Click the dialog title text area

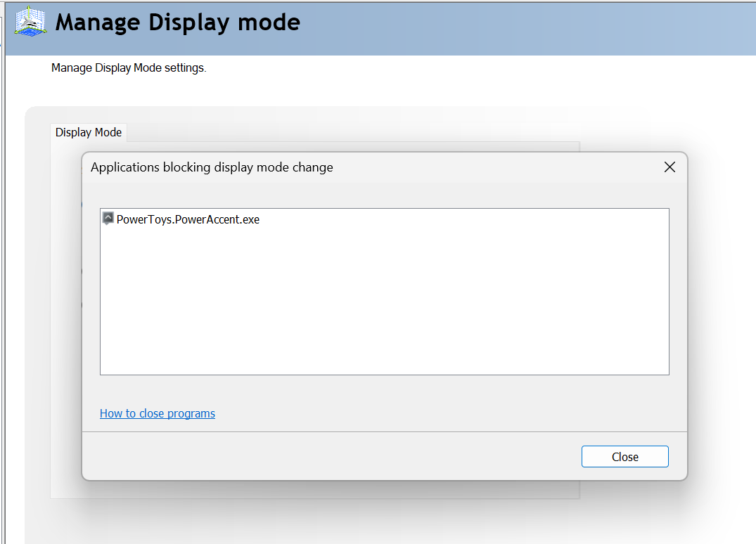point(210,167)
